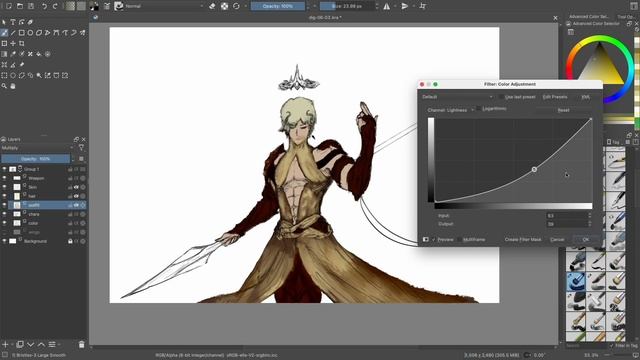Toggle the Background layer lock icon
This screenshot has height=360, width=640.
(x=70, y=241)
